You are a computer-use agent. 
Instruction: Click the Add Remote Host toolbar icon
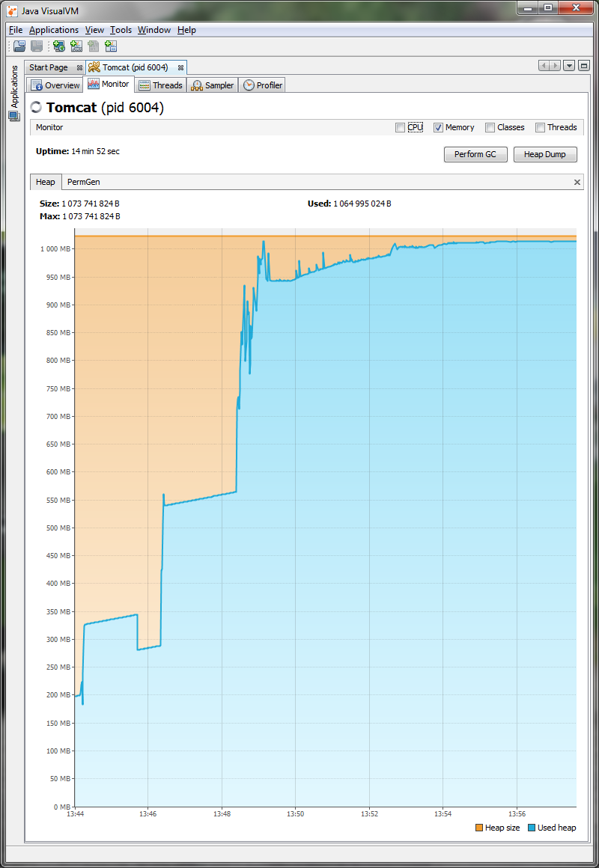(59, 46)
